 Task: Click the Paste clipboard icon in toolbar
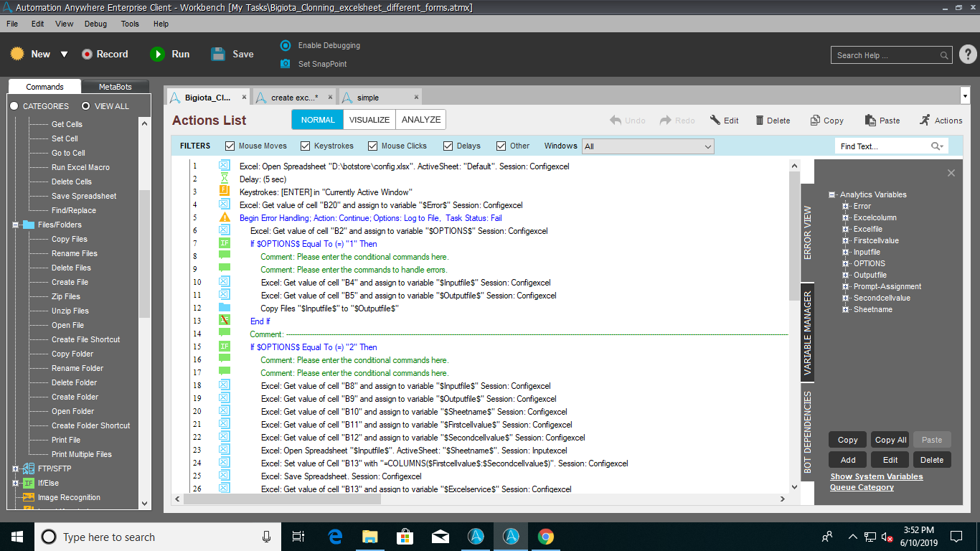pos(870,121)
